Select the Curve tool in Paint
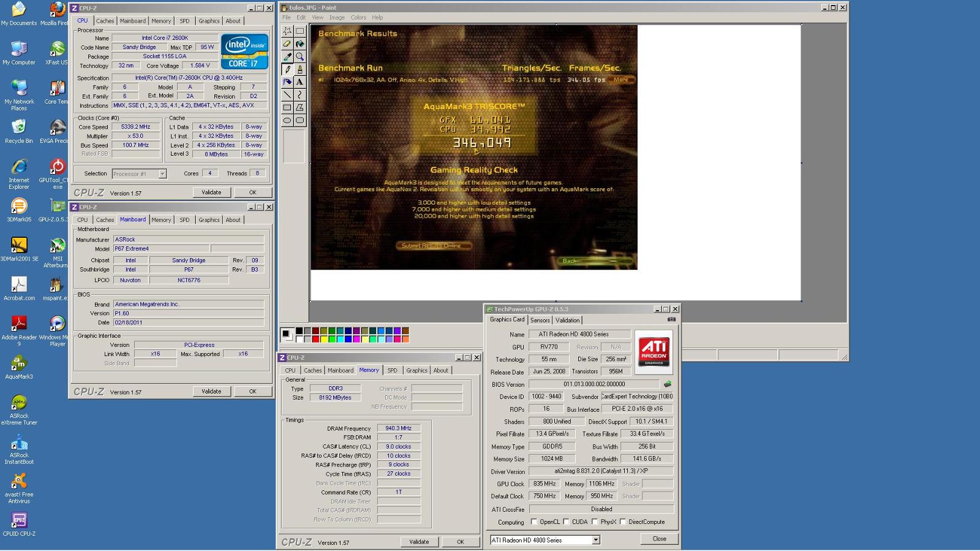 (x=300, y=95)
